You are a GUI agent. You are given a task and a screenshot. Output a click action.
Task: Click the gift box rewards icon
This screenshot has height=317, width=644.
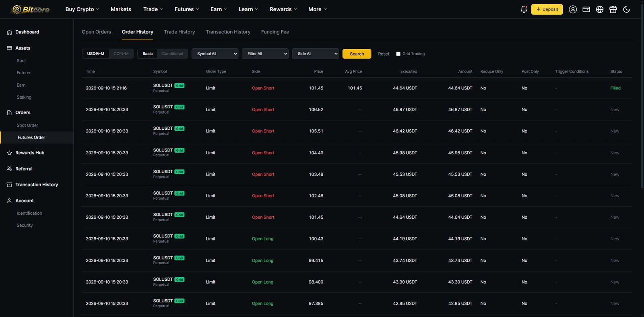(613, 9)
